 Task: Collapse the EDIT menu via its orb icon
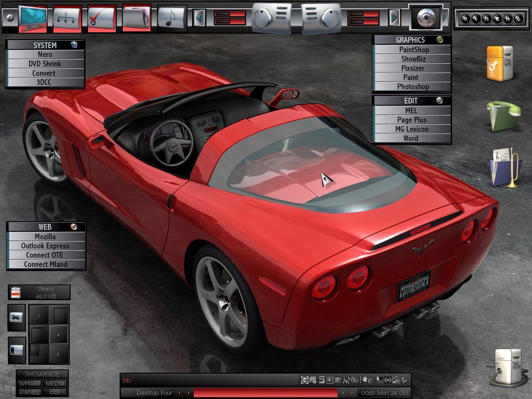(439, 100)
